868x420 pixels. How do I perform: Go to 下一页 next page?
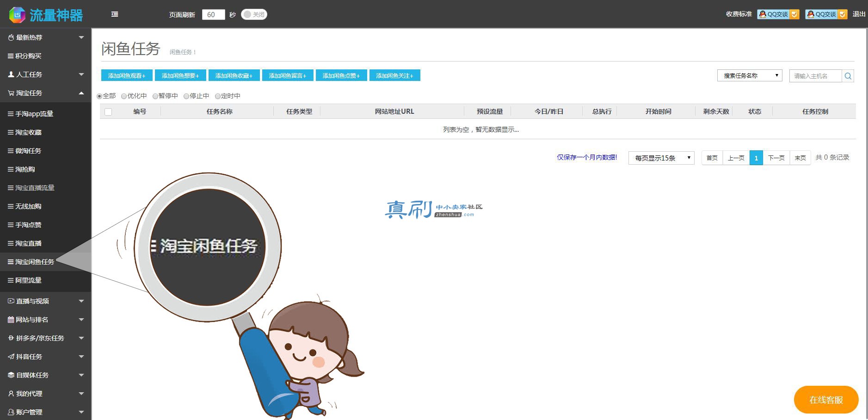(776, 158)
